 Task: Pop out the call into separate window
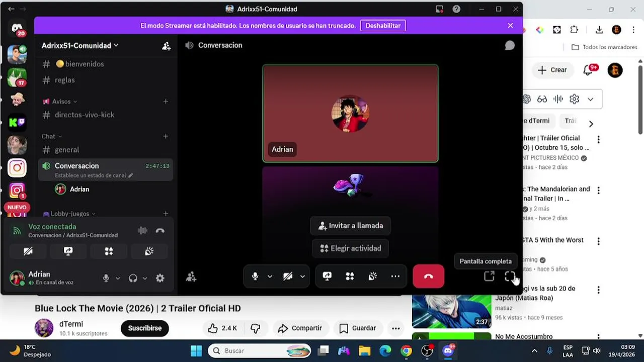(x=489, y=276)
